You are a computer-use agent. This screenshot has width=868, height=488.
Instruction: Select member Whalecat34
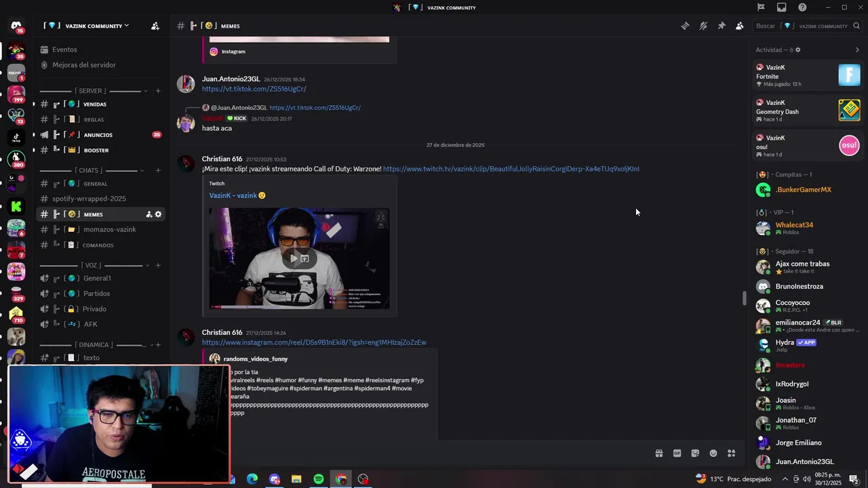[808, 228]
